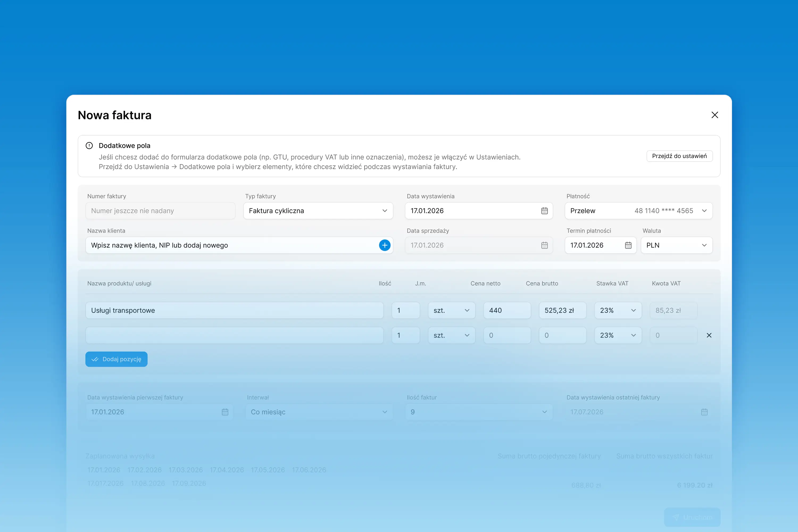Click Przejdź do ustawień button

point(679,156)
